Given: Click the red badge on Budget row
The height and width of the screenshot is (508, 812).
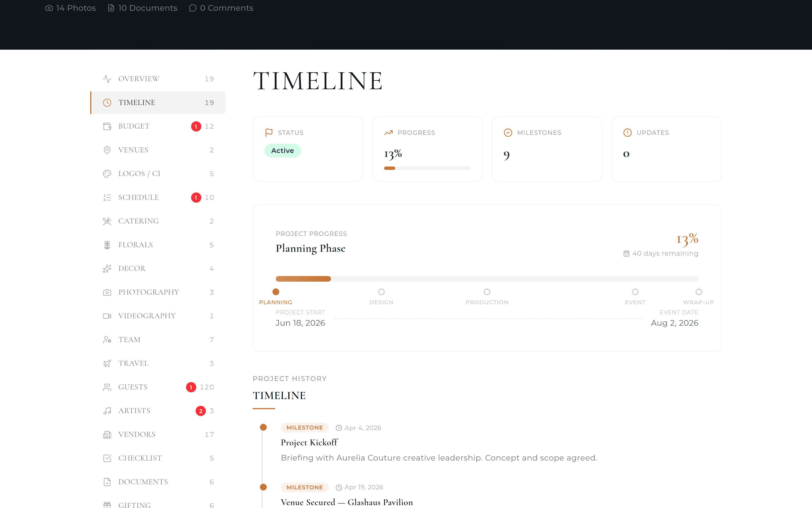Looking at the screenshot, I should tap(196, 127).
